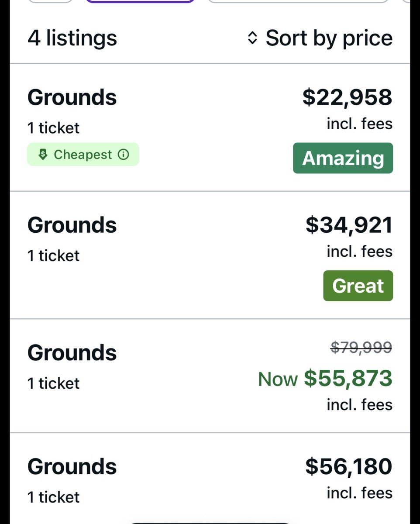Click the Grounds title of the $55,873 listing
This screenshot has height=524, width=420.
click(72, 353)
